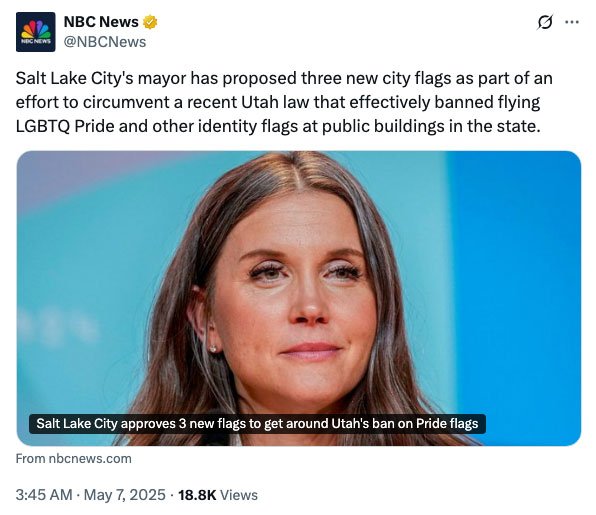The image size is (596, 515).
Task: Click the 3:45 AM timestamp
Action: (x=44, y=495)
